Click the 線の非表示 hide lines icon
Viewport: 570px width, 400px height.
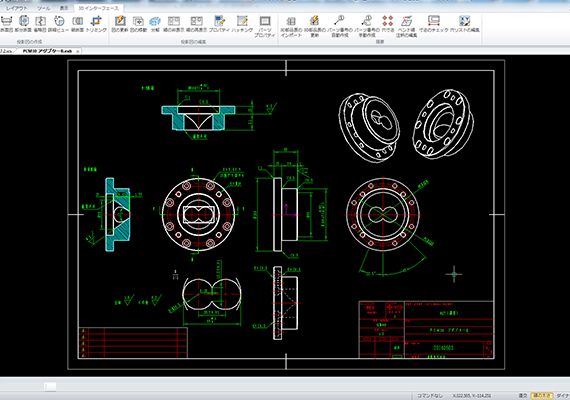pos(174,24)
